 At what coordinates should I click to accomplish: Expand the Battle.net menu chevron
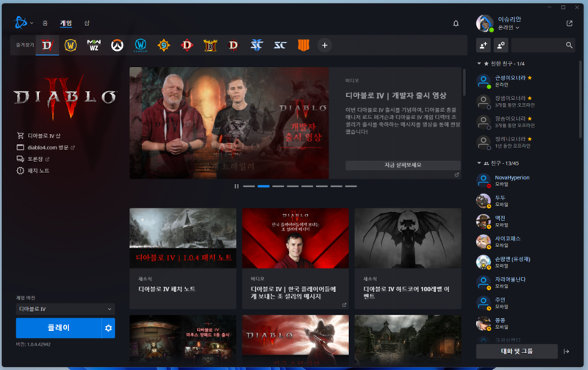tap(32, 23)
